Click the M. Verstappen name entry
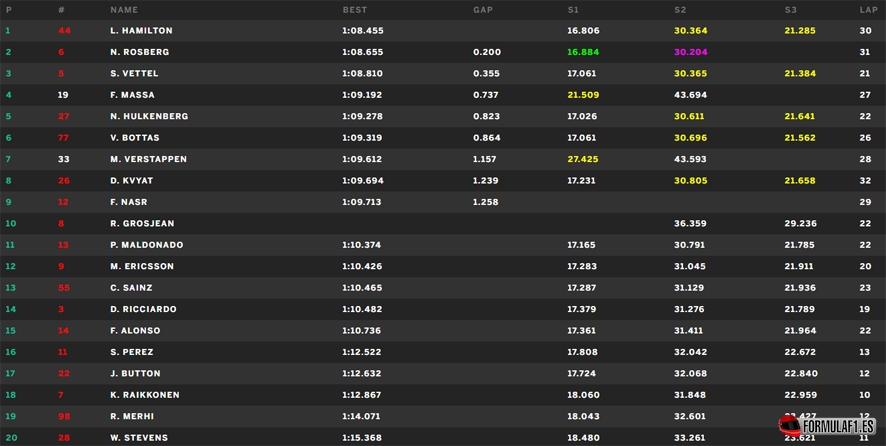The height and width of the screenshot is (446, 886). 149,159
